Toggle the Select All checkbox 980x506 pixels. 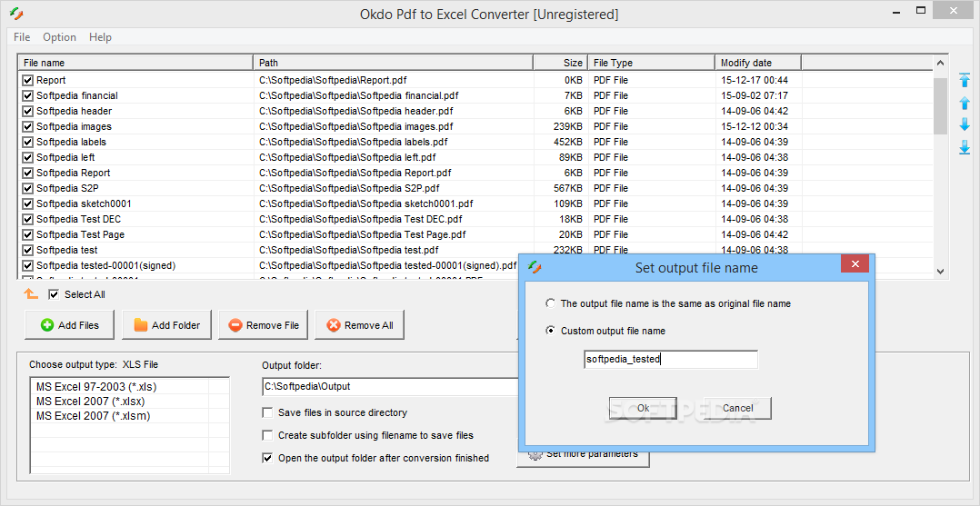coord(54,294)
